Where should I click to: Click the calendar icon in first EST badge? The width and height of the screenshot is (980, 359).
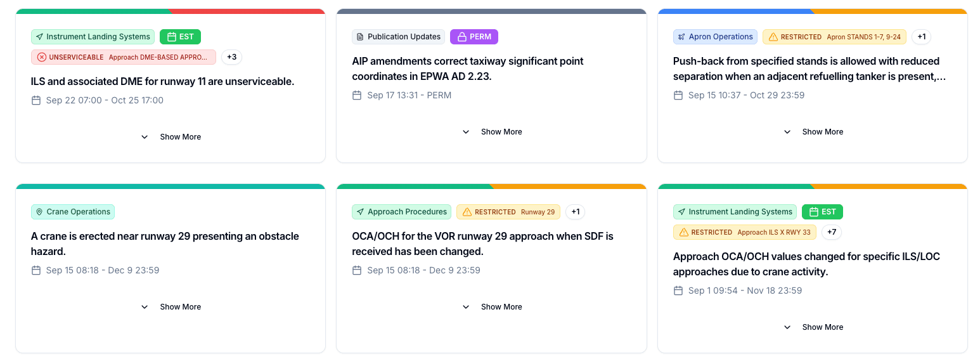pos(171,37)
